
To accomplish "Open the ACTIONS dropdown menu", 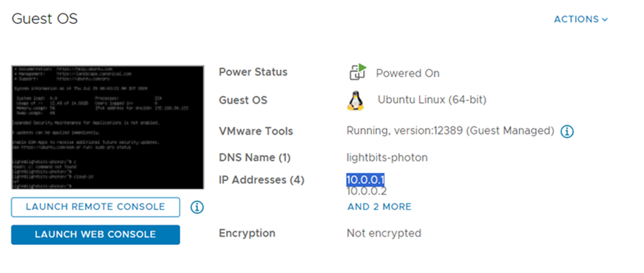I will (x=581, y=19).
